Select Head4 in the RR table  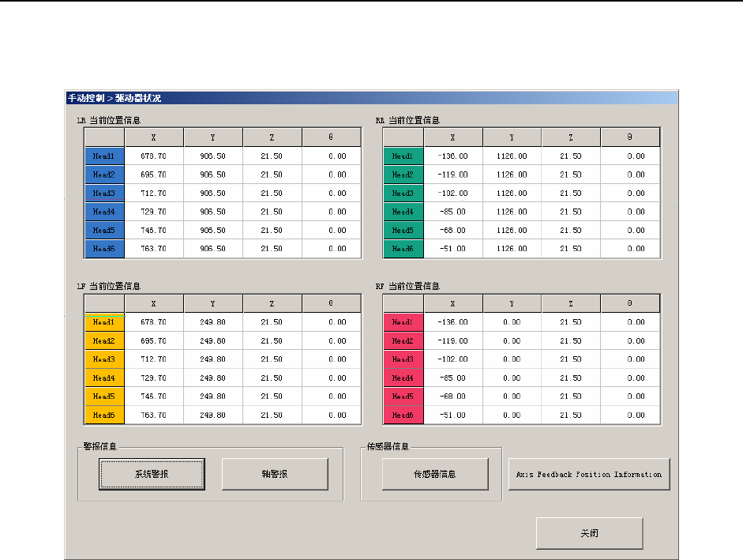pos(403,212)
